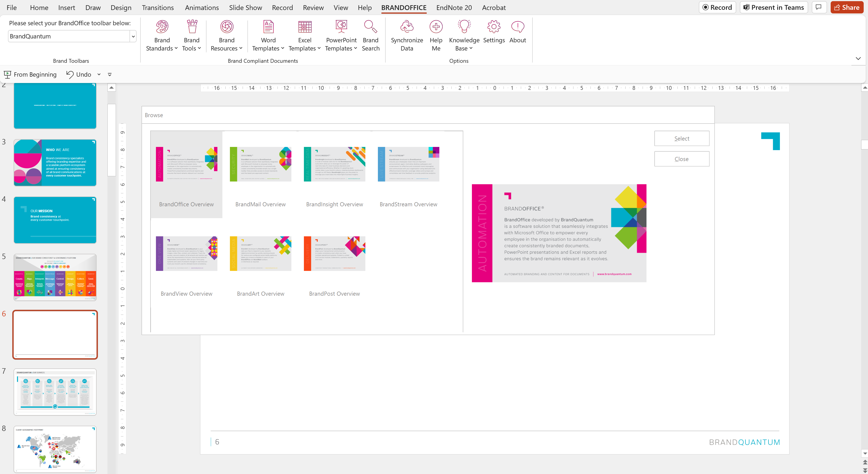Launch Brand Search

(371, 36)
